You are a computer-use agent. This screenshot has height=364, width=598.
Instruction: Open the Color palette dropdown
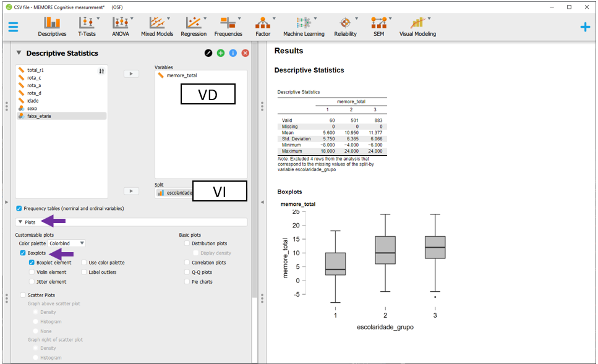(x=67, y=243)
